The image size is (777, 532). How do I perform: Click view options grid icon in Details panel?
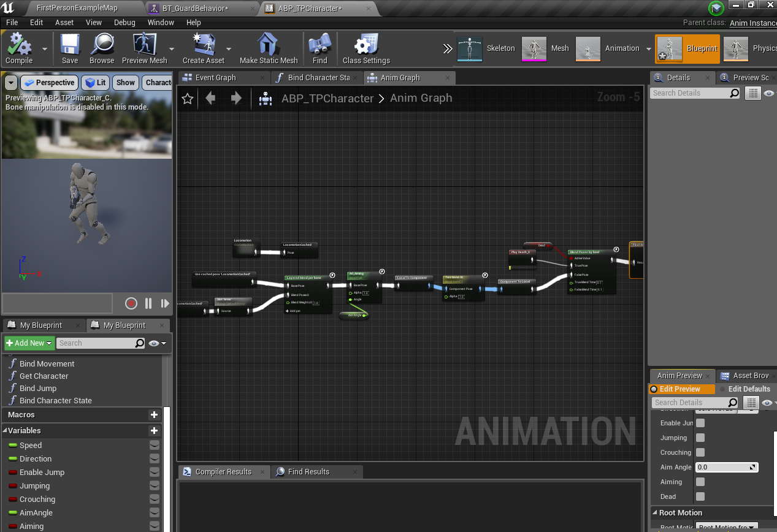point(753,93)
